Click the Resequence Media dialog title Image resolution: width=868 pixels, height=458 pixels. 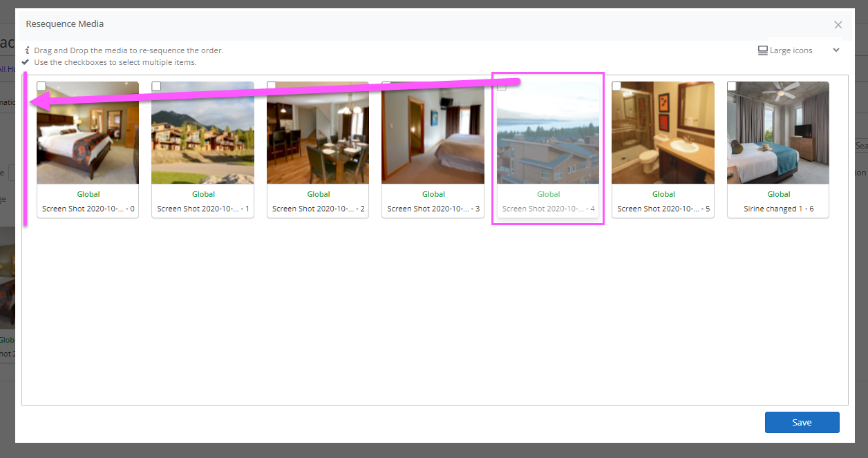pos(65,23)
